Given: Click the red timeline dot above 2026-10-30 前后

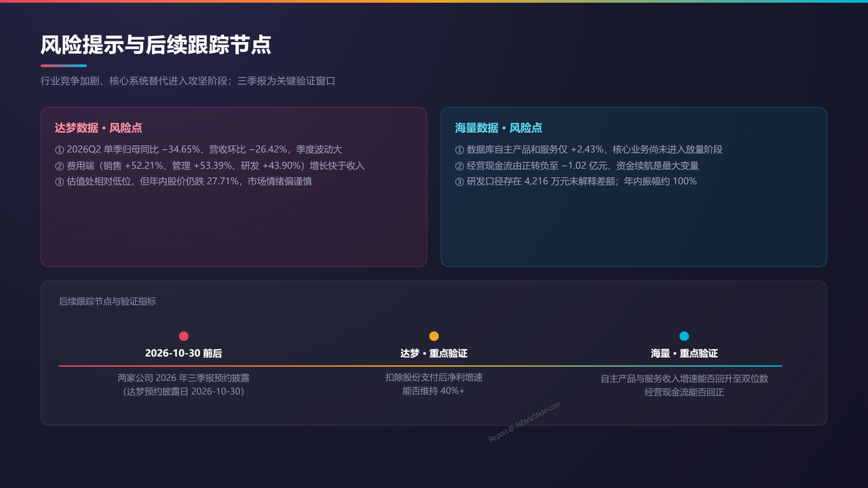Looking at the screenshot, I should click(x=184, y=336).
